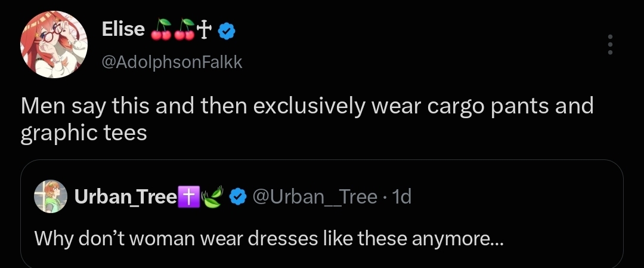Open the @AdolphsonFalkk handle link

point(172,62)
